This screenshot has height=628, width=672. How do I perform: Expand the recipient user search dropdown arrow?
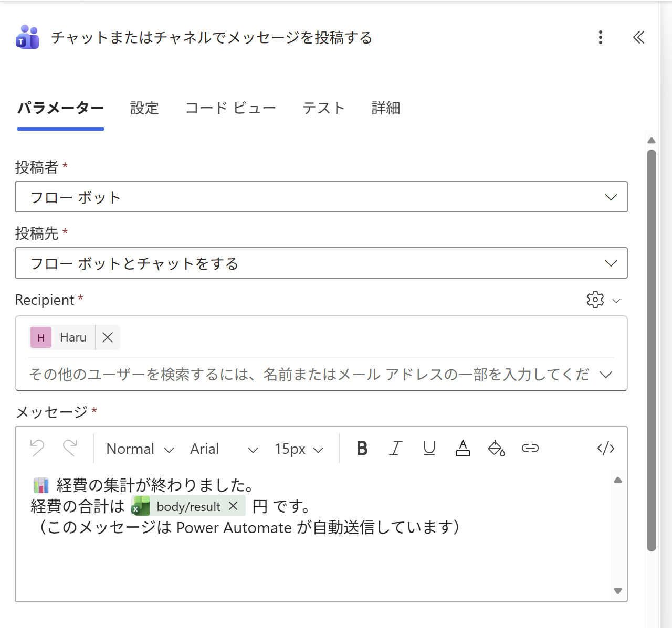(606, 375)
